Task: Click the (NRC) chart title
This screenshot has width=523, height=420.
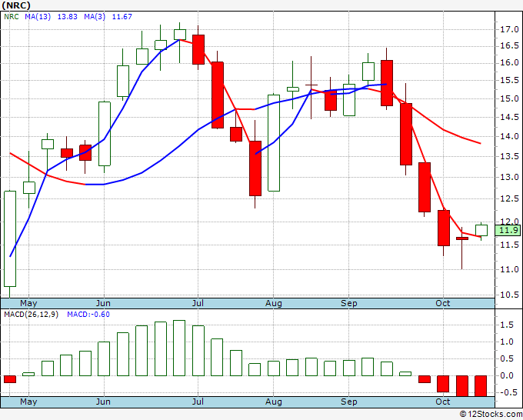Action: tap(16, 5)
